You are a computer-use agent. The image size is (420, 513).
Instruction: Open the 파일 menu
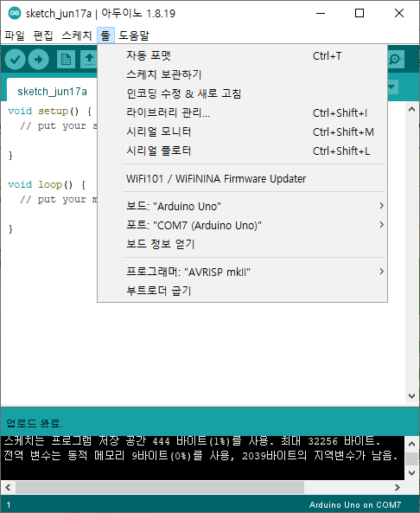[15, 35]
